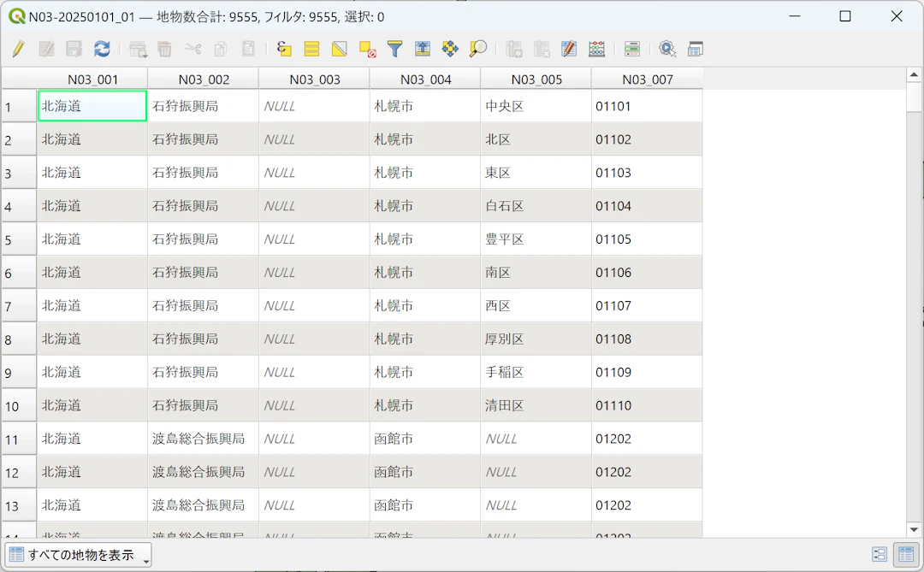Switch to form view
The height and width of the screenshot is (572, 924).
click(x=880, y=555)
